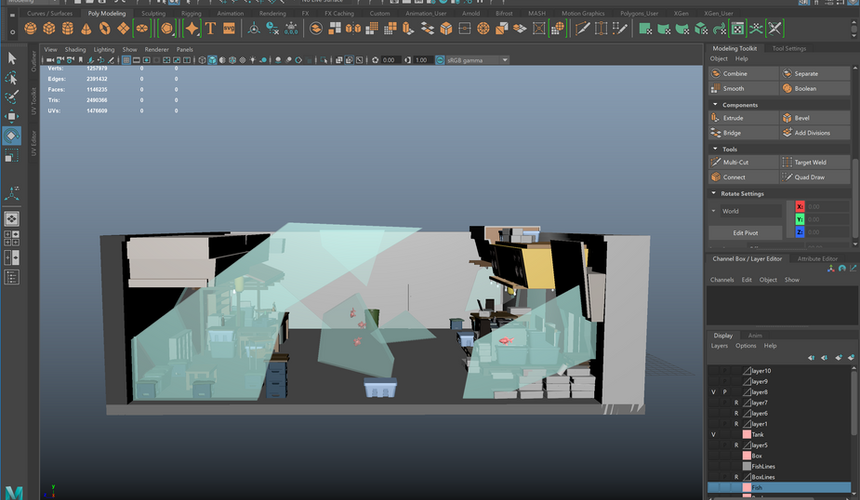
Task: Click the polygon Type (T) shelf icon
Action: pyautogui.click(x=210, y=29)
